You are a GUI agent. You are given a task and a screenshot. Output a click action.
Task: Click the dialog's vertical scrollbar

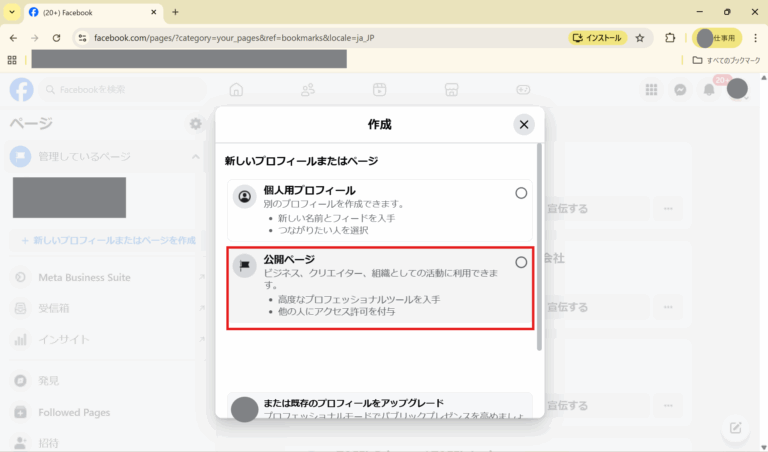pos(539,246)
